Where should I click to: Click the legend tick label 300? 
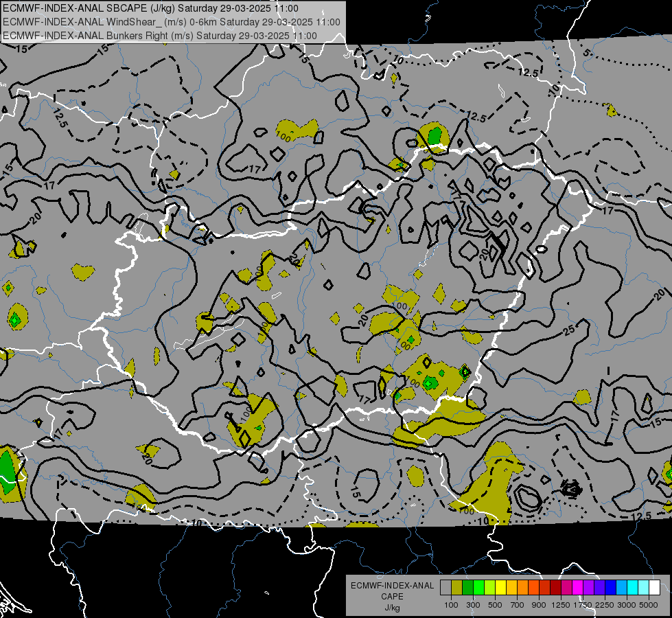click(473, 605)
